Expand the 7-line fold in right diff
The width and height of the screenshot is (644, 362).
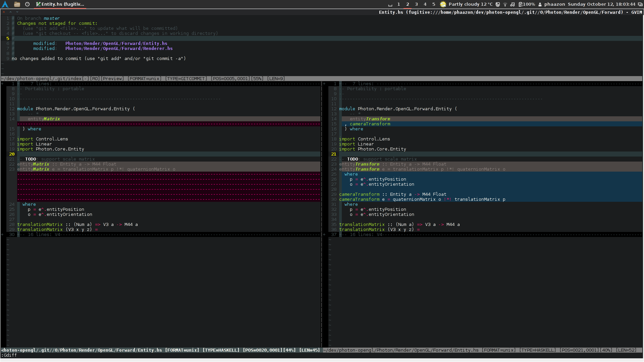click(x=362, y=84)
